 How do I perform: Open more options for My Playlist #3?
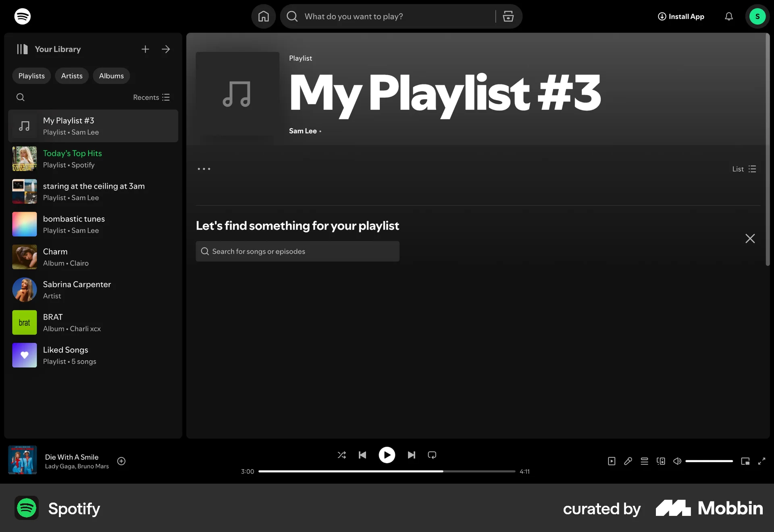pyautogui.click(x=204, y=169)
